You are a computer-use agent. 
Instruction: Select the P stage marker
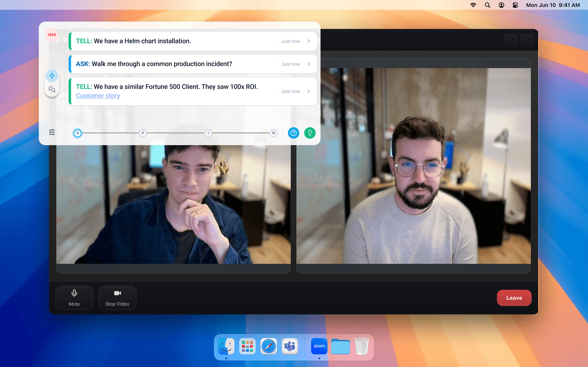point(143,133)
